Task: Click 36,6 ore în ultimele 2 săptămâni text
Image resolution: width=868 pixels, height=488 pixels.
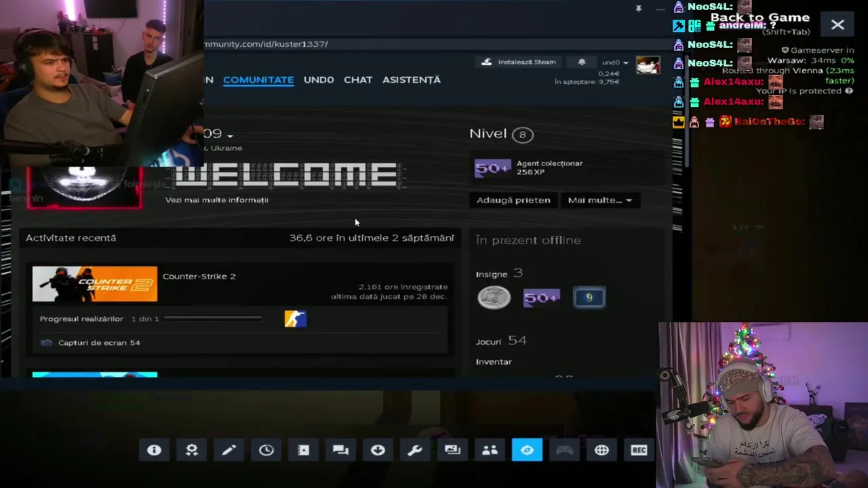Action: pyautogui.click(x=372, y=238)
